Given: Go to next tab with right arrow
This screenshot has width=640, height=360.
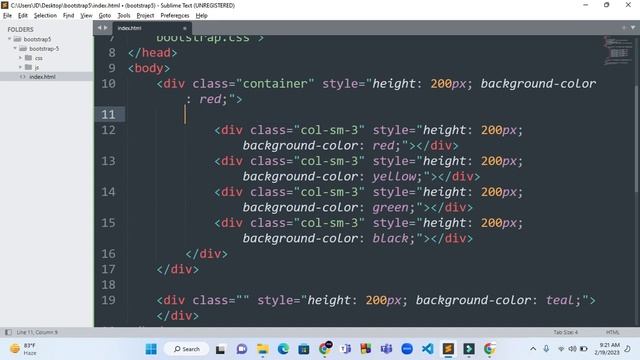Looking at the screenshot, I should pyautogui.click(x=105, y=28).
